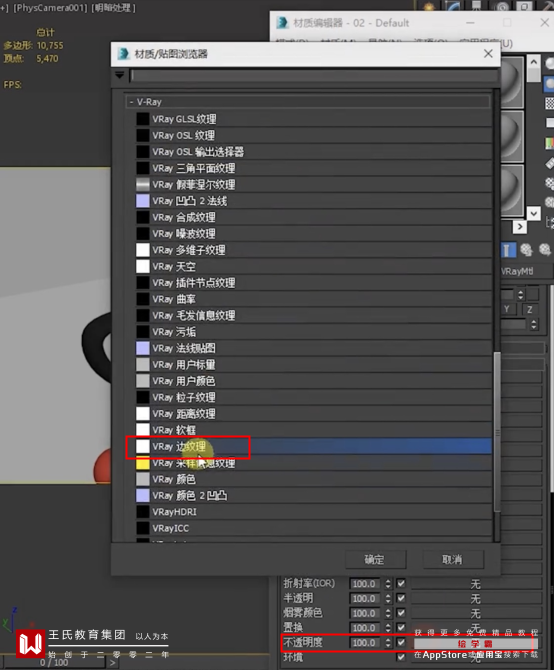Toggle the Z axis button
Viewport: 554px width, 670px height.
[530, 309]
